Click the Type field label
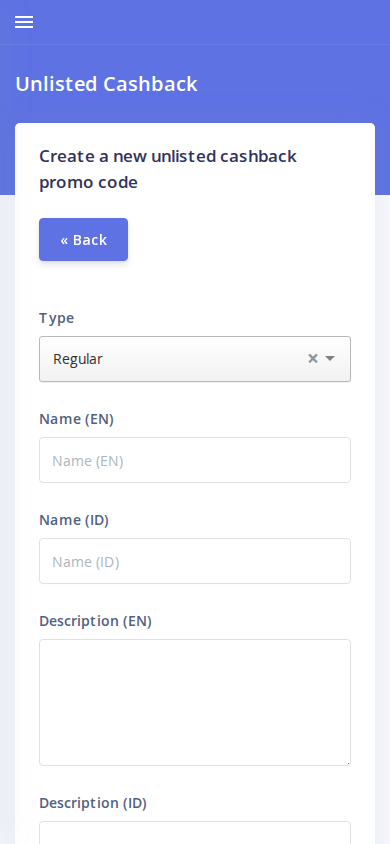The height and width of the screenshot is (844, 390). click(56, 318)
